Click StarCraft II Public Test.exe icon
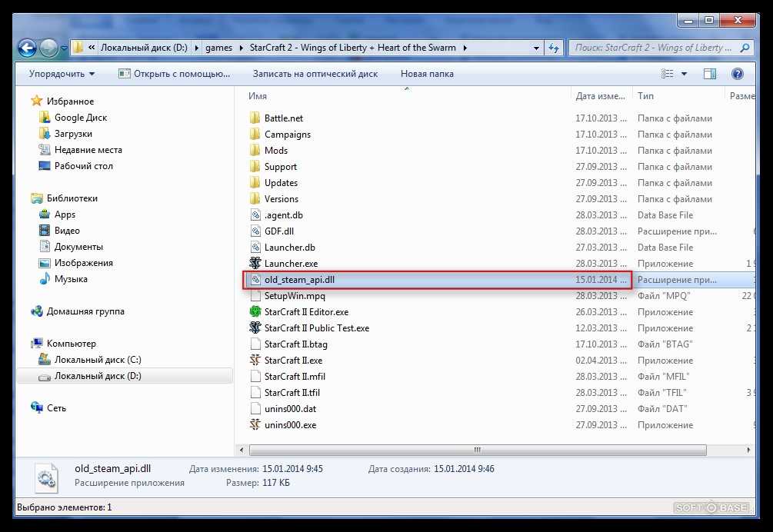Viewport: 773px width, 532px height. (x=255, y=328)
